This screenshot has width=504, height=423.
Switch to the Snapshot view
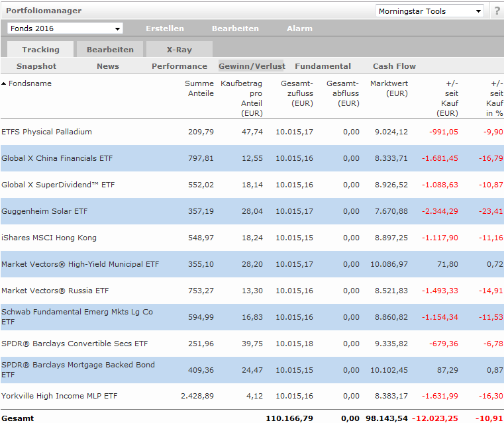tap(36, 66)
